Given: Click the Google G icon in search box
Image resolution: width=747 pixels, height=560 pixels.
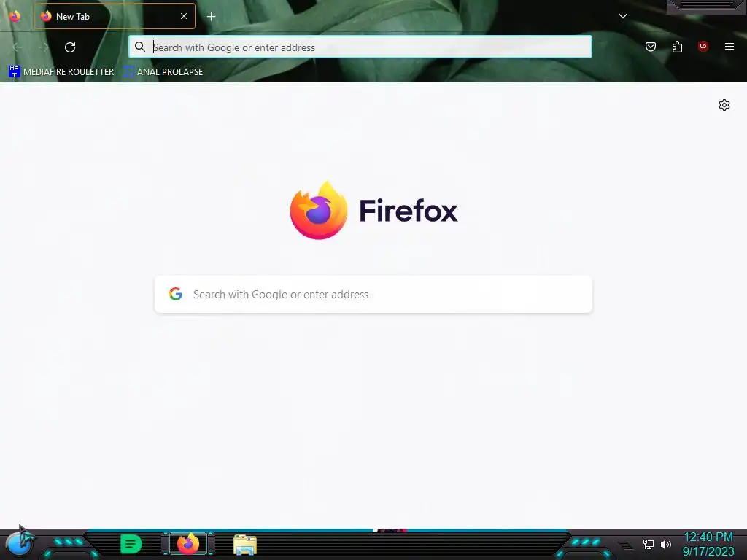Looking at the screenshot, I should point(176,294).
